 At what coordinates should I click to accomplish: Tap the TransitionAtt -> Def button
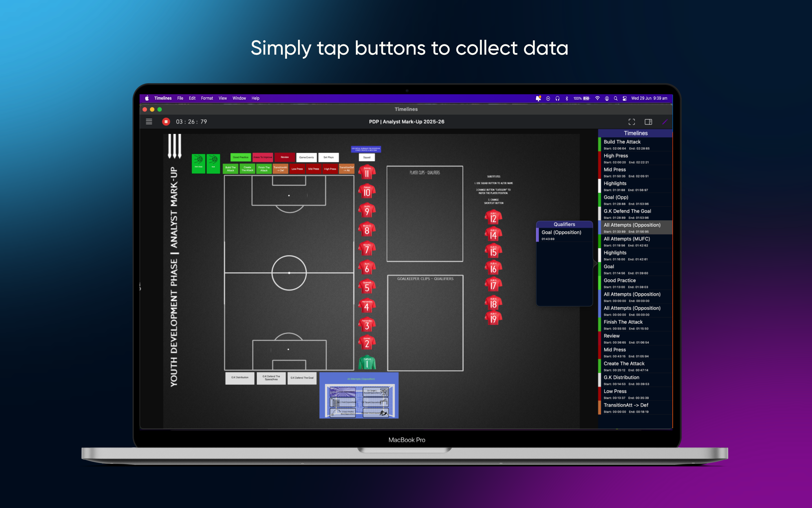pos(281,169)
